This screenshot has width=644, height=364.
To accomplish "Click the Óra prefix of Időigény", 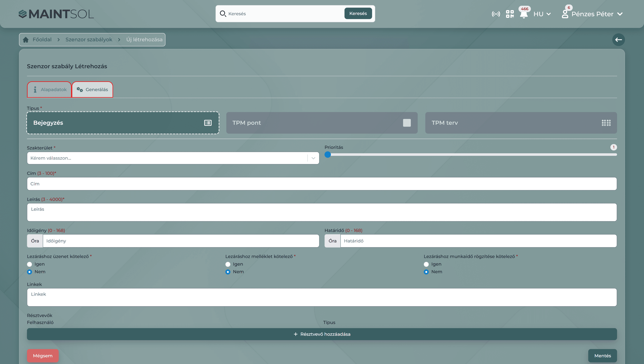I will point(35,241).
